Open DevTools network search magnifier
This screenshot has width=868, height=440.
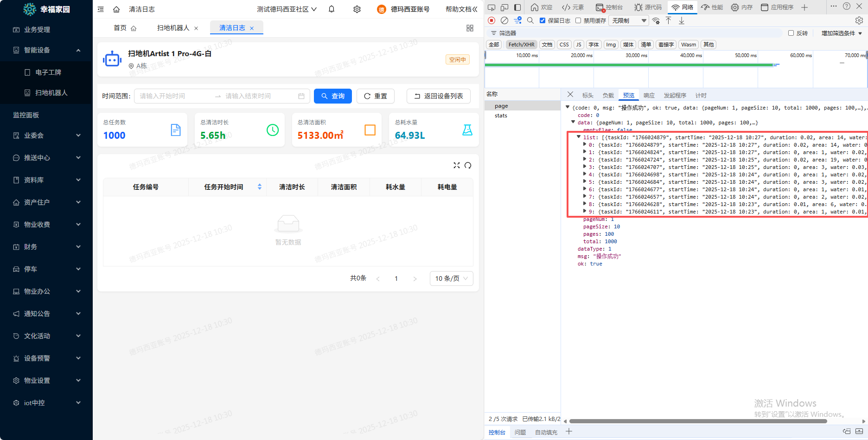click(x=530, y=20)
